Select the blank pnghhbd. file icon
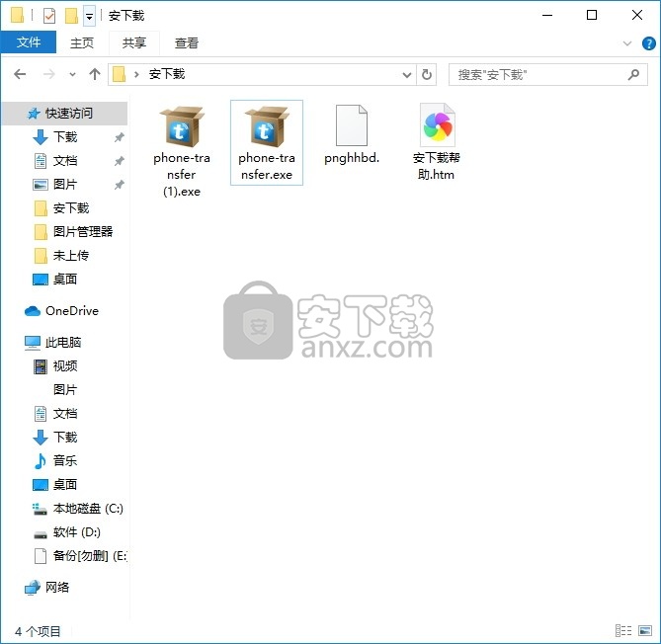Viewport: 661px width, 644px height. click(x=352, y=125)
